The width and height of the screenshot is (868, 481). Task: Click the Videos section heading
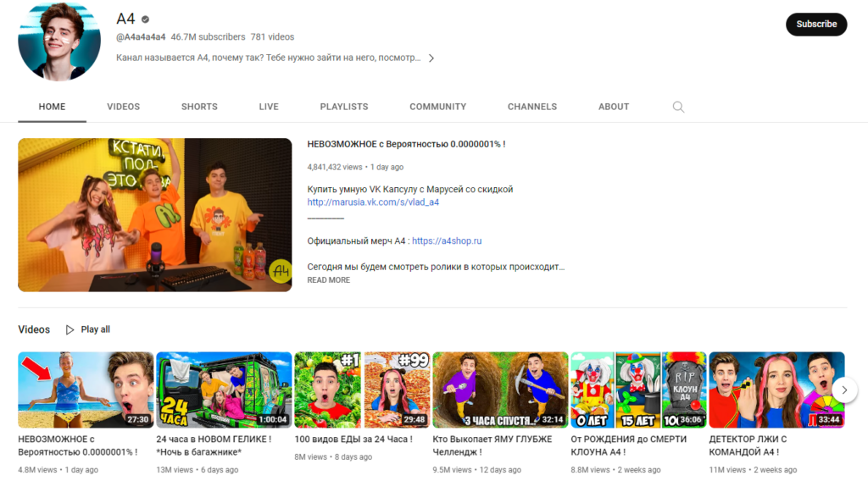[x=34, y=329]
